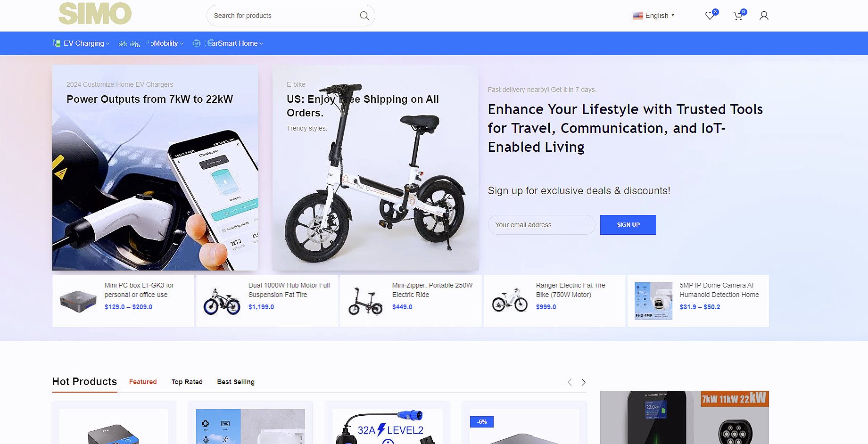This screenshot has height=444, width=868.
Task: Expand the English language dropdown
Action: pyautogui.click(x=653, y=16)
